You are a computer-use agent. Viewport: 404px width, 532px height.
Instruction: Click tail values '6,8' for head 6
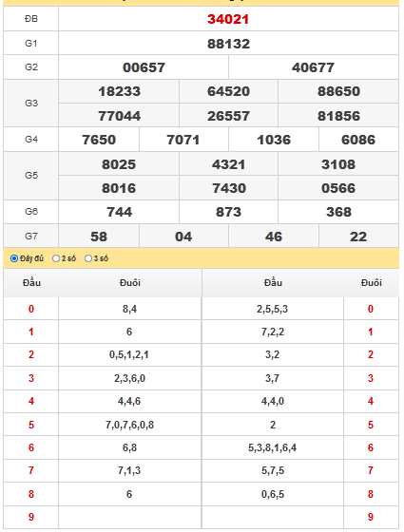click(x=129, y=447)
